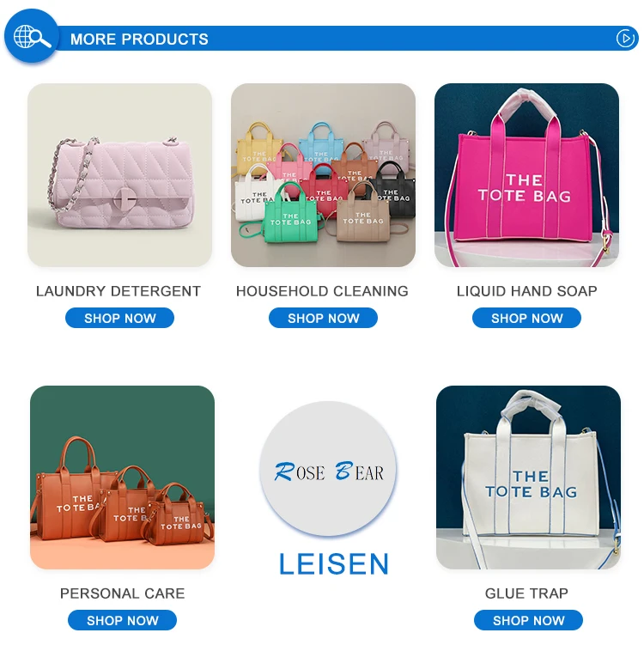Open the brown tote bags trio image
The width and height of the screenshot is (644, 651).
pyautogui.click(x=122, y=478)
